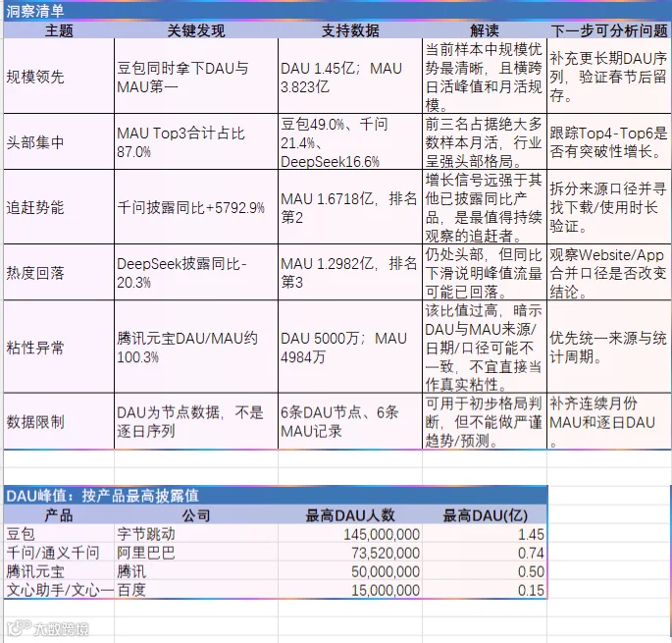Select the 热度回落 topic cell
The width and height of the screenshot is (672, 643).
point(59,272)
